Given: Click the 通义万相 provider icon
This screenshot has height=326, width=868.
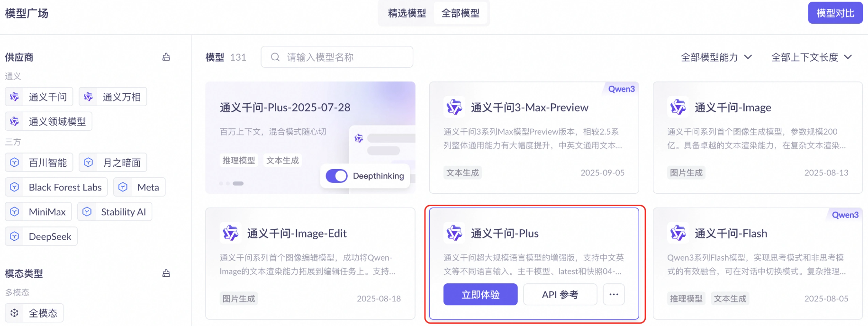Looking at the screenshot, I should click(x=88, y=97).
